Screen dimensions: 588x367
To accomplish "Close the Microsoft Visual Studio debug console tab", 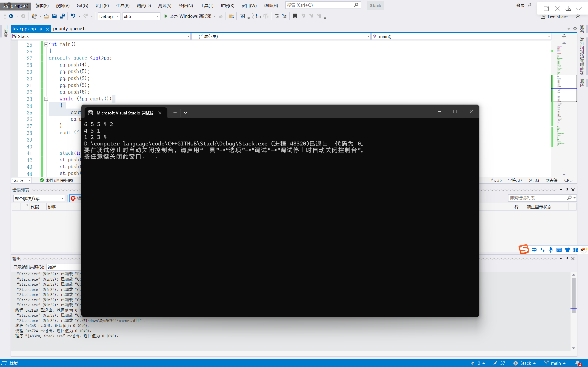I will click(160, 113).
